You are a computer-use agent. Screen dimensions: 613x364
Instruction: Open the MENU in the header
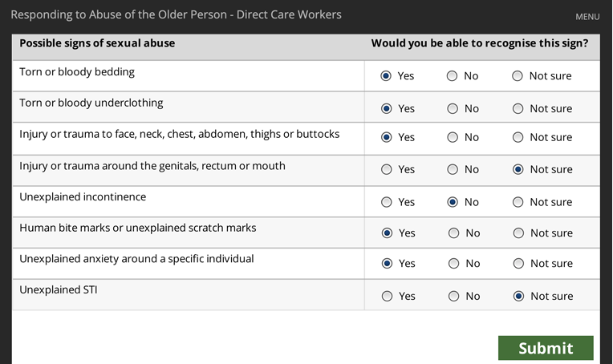click(587, 17)
